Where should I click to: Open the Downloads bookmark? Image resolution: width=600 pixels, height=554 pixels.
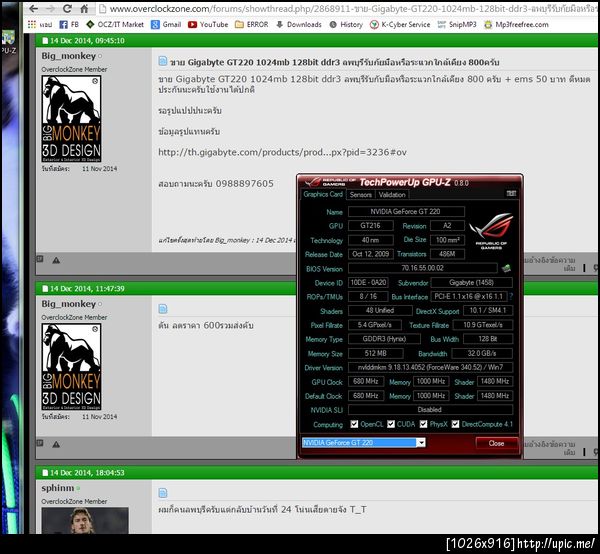tap(298, 24)
